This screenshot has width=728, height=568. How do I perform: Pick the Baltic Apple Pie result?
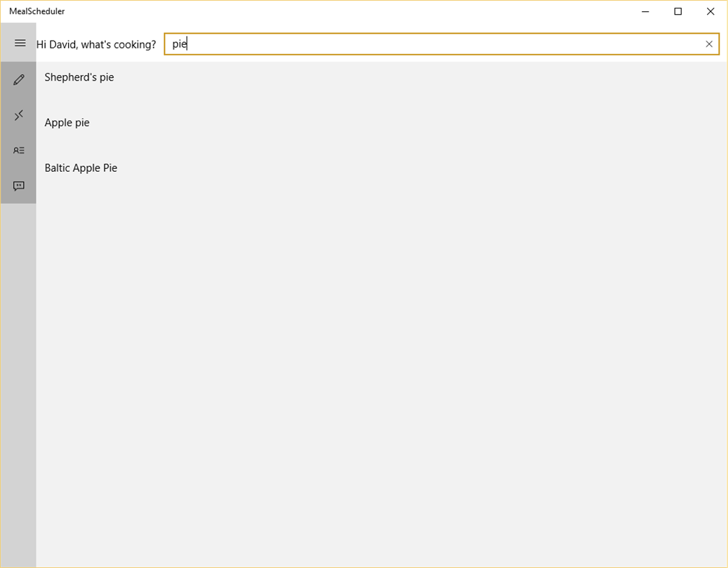point(81,168)
